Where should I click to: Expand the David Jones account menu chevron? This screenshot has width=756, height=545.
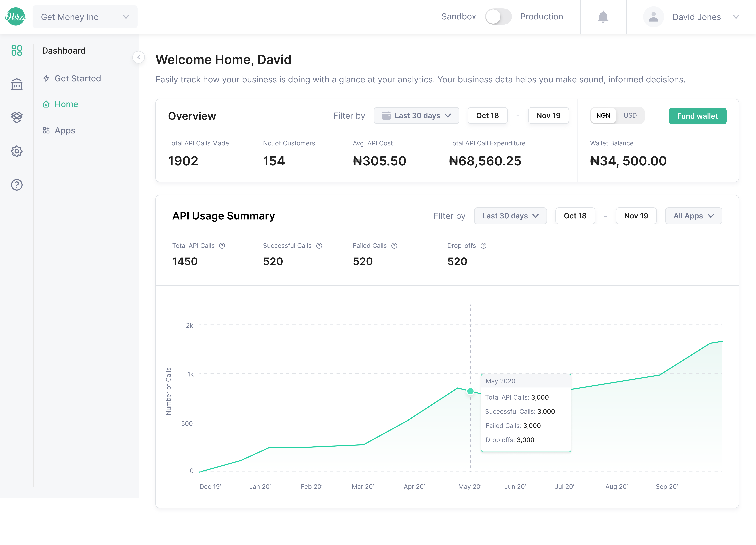click(736, 17)
